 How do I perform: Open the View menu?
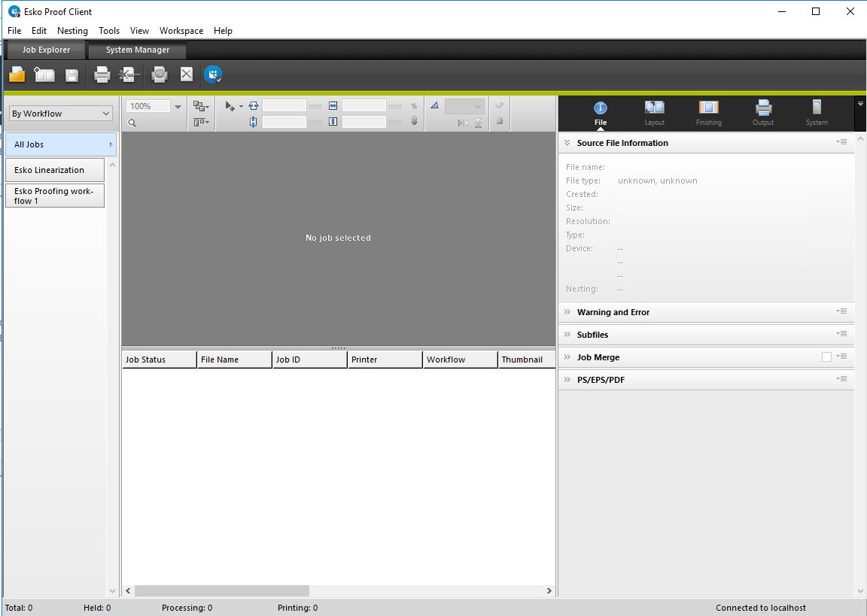(x=139, y=31)
